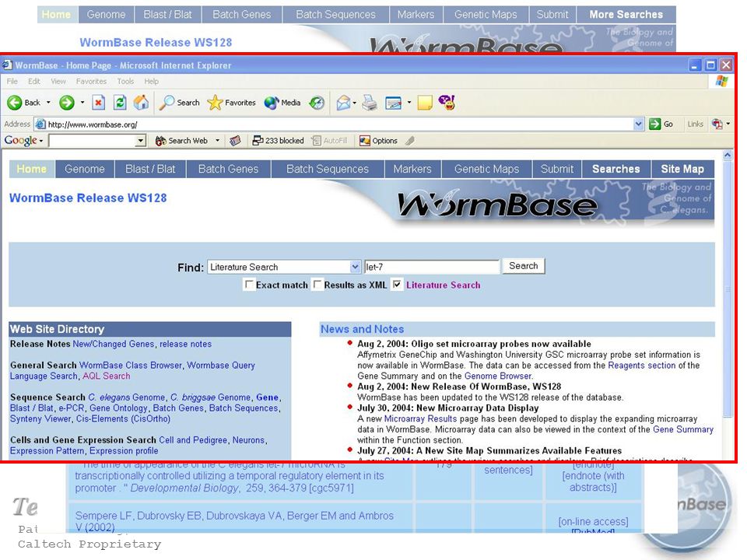Image resolution: width=747 pixels, height=560 pixels.
Task: Open the Google search box dropdown
Action: pyautogui.click(x=140, y=141)
